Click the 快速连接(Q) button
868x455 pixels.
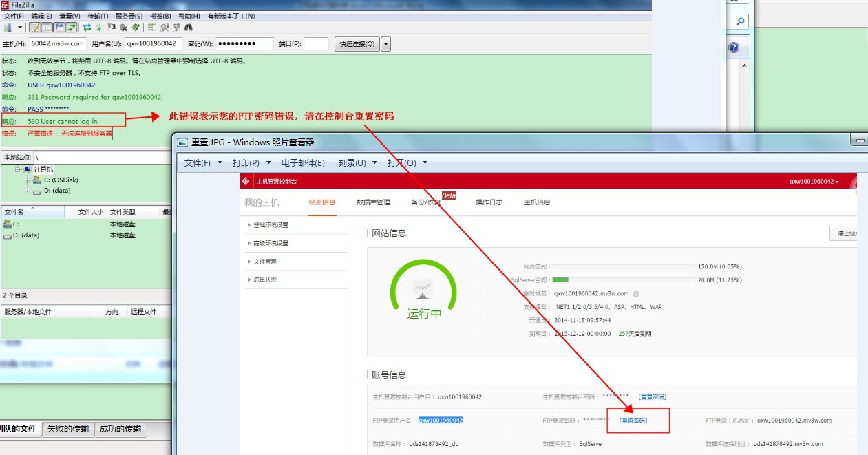tap(357, 44)
